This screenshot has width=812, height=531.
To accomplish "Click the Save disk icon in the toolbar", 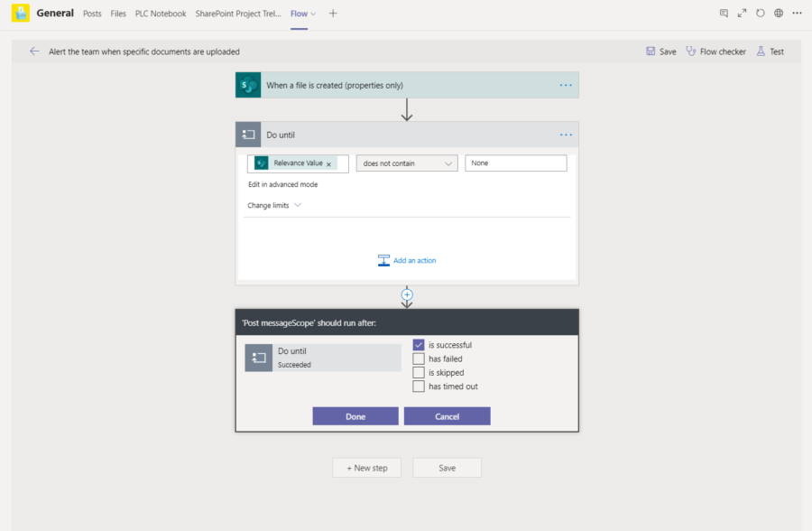I will pos(651,51).
